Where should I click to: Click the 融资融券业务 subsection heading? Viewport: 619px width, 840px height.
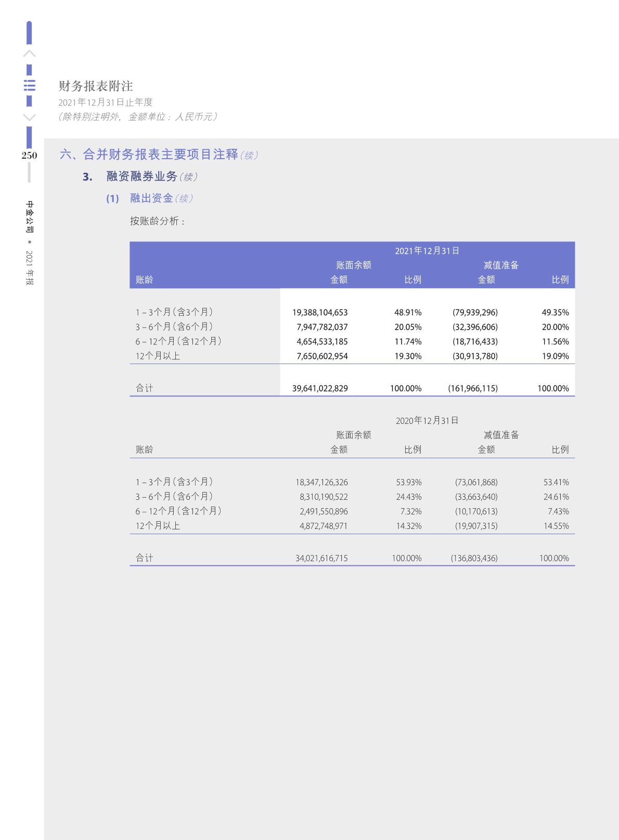[x=142, y=176]
